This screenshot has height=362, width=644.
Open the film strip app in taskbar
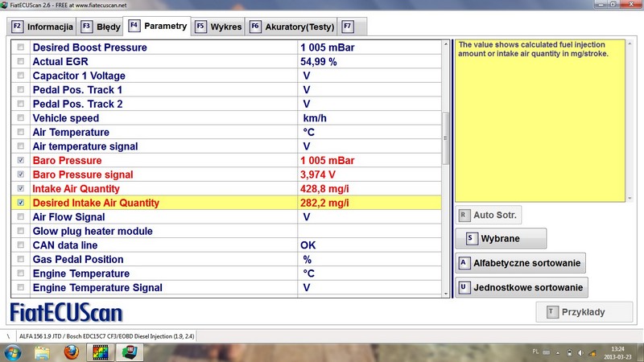point(100,352)
